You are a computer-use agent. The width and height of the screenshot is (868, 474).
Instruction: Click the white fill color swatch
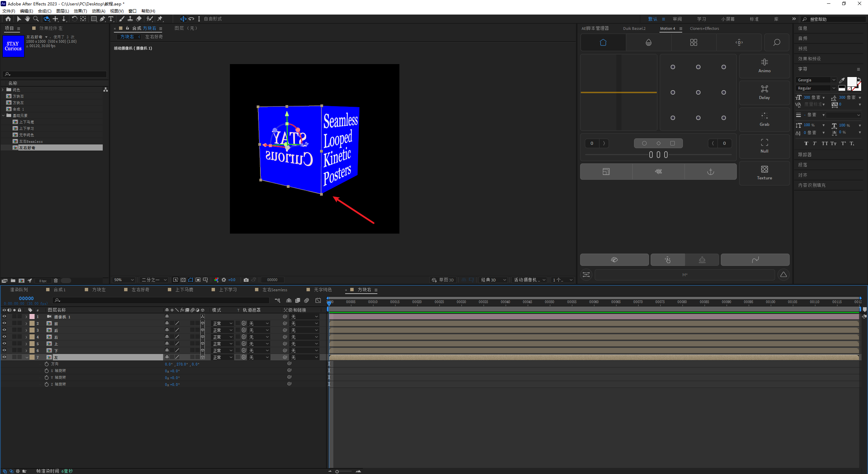[x=851, y=81]
